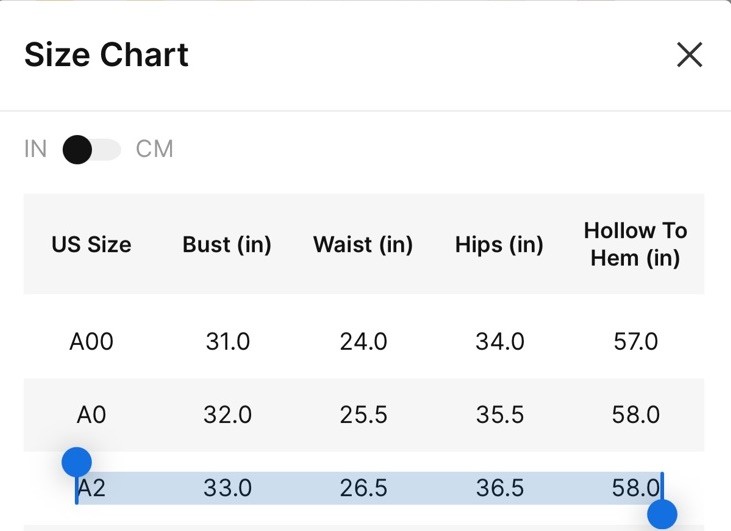
Task: Click the Bust (in) column header
Action: [x=227, y=244]
